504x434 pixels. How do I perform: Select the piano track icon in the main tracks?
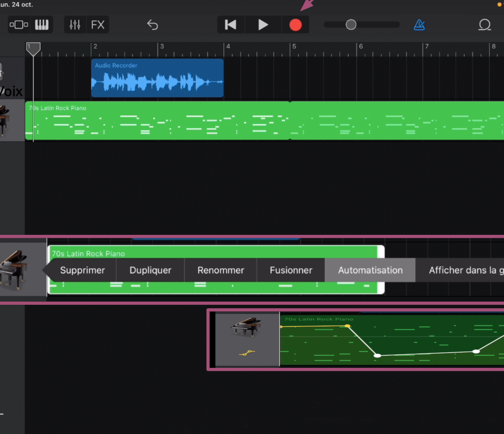point(5,120)
